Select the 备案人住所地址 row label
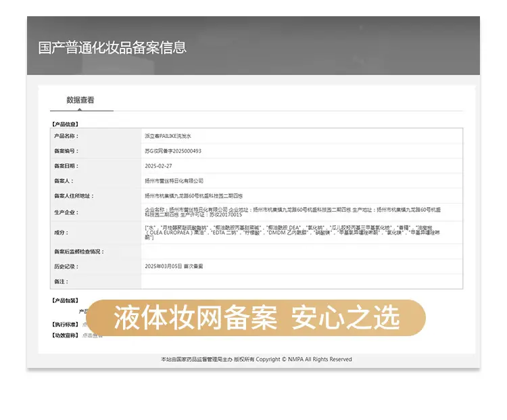507x420 pixels. pyautogui.click(x=74, y=195)
